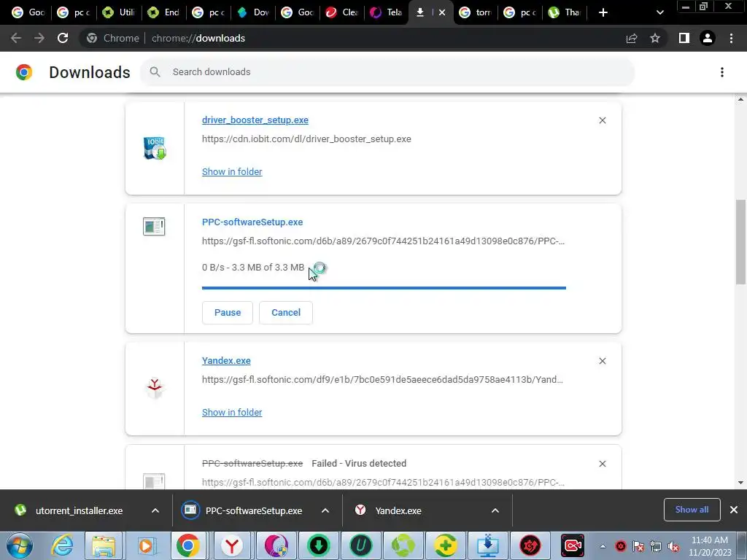Open the Chrome three-dot menu in toolbar
Screen dimensions: 747x560
tap(731, 38)
